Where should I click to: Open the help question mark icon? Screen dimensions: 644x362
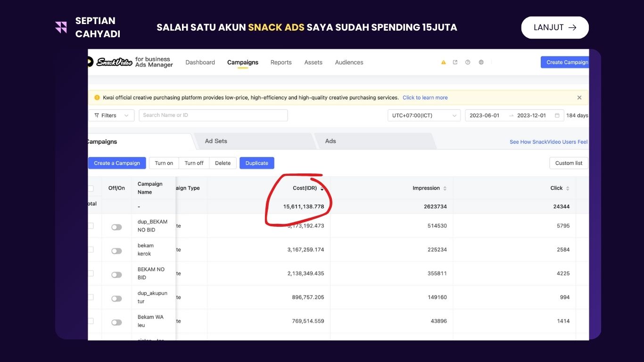point(468,62)
